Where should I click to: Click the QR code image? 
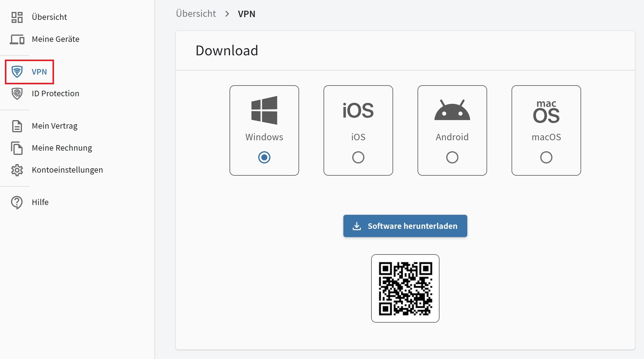pos(405,288)
